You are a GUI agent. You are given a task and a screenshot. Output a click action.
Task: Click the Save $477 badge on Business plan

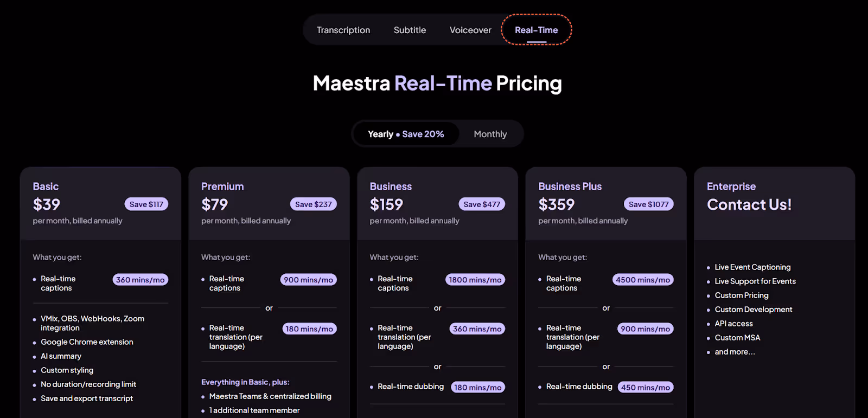pyautogui.click(x=481, y=204)
